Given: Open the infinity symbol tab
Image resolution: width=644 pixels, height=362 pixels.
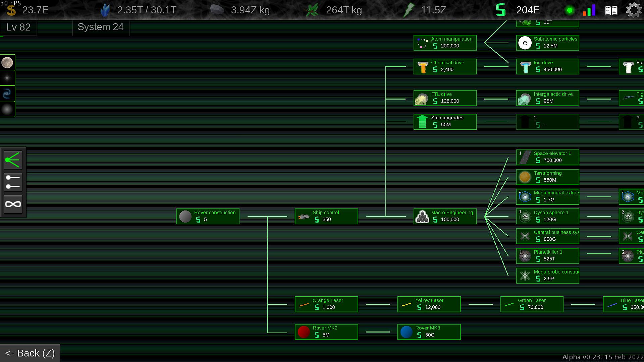Looking at the screenshot, I should (13, 204).
